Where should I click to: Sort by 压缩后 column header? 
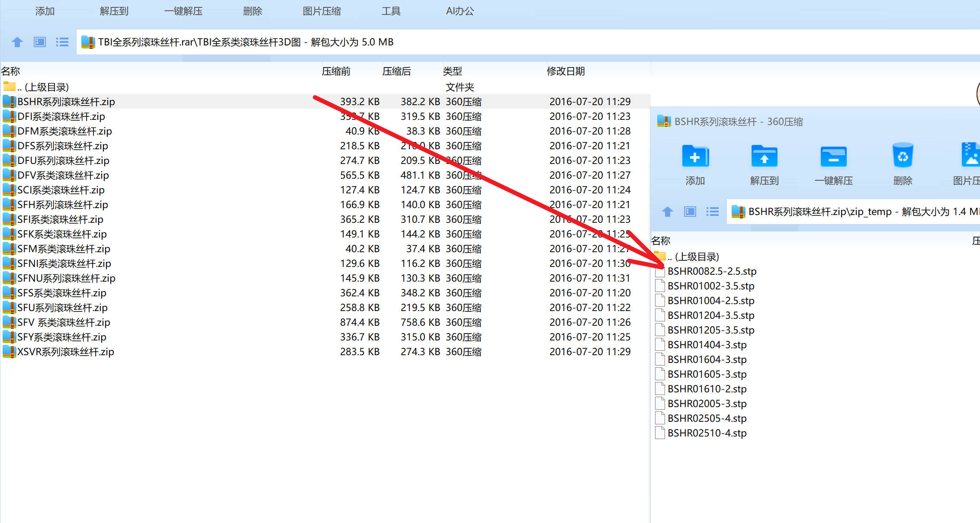tap(397, 71)
